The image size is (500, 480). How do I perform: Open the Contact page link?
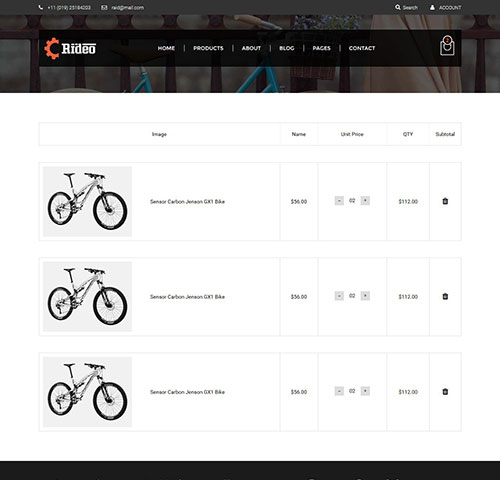coord(362,48)
